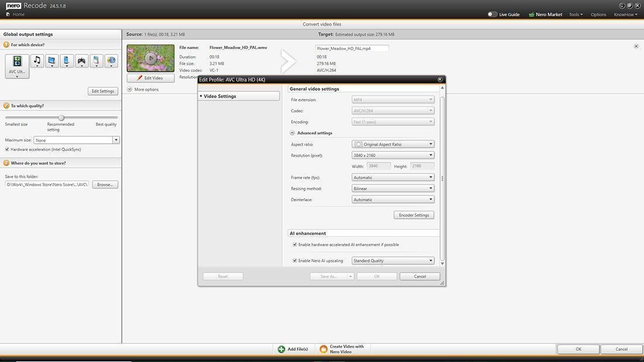Toggle Hardware acceleration (Intel QuickSync) checkbox
This screenshot has height=362, width=644.
coord(7,149)
